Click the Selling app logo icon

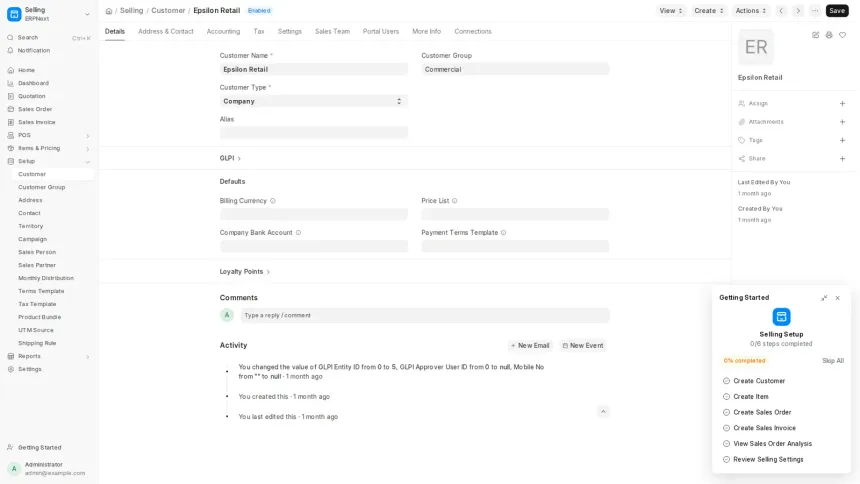point(14,14)
